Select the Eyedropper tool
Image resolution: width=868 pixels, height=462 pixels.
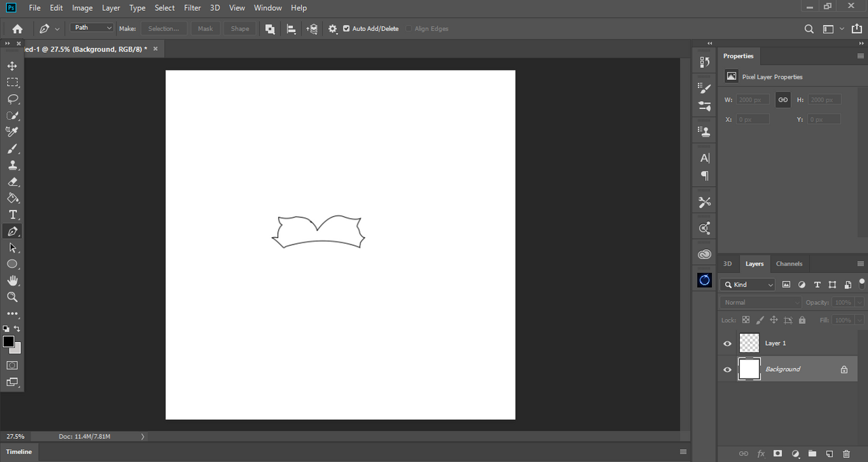click(x=12, y=131)
